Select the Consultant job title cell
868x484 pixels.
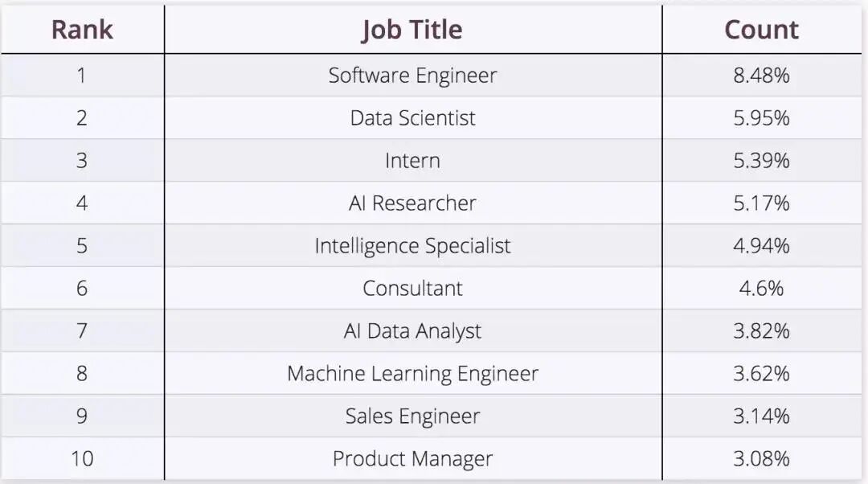[412, 289]
